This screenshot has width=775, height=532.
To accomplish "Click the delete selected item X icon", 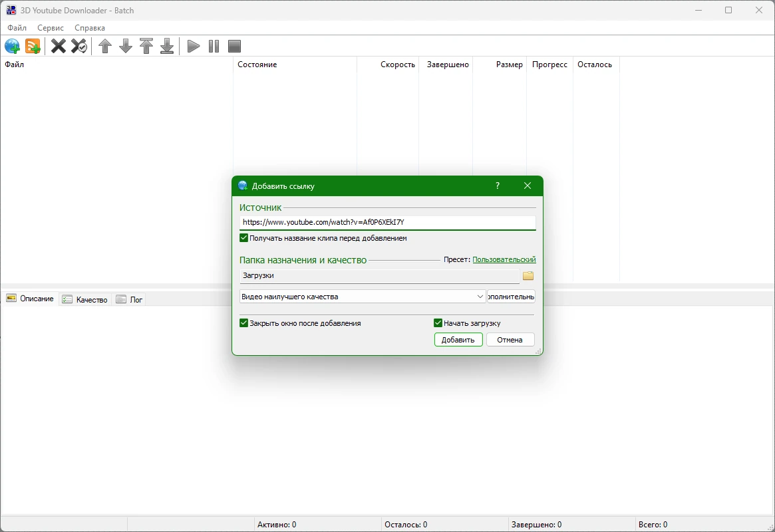I will pos(59,47).
